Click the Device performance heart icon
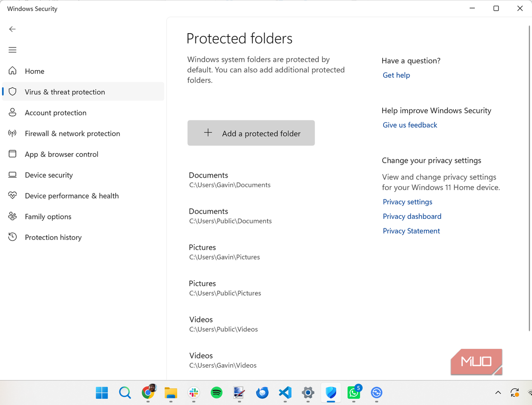Viewport: 532px width, 405px height. tap(12, 195)
